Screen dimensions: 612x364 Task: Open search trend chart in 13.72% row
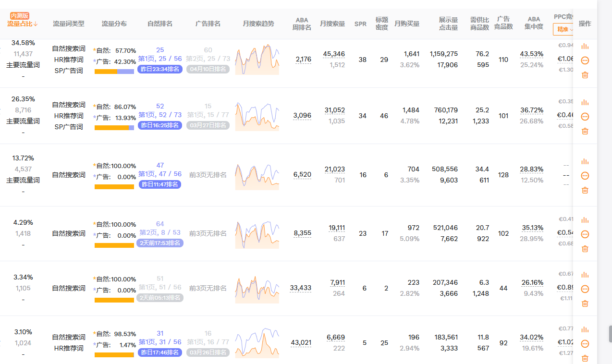tap(257, 176)
